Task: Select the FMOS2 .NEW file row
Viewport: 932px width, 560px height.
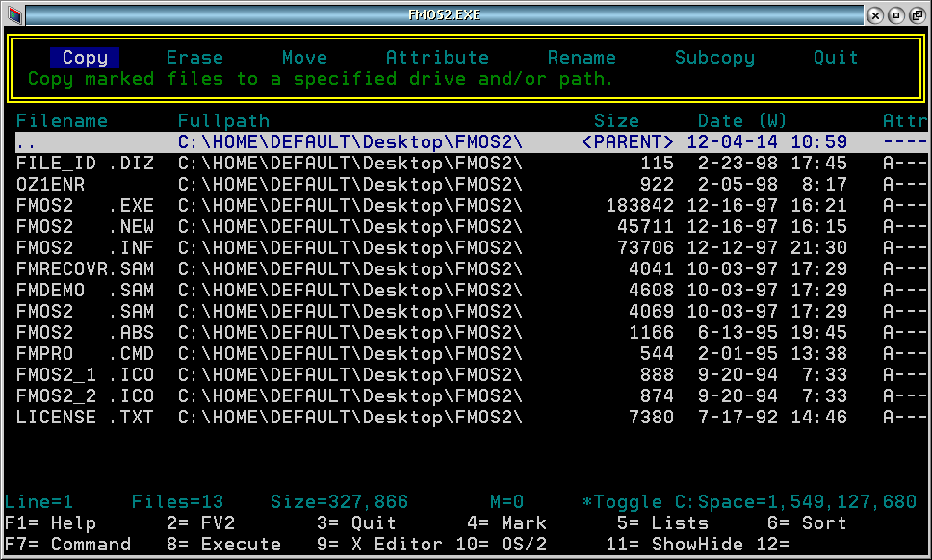Action: [x=471, y=227]
